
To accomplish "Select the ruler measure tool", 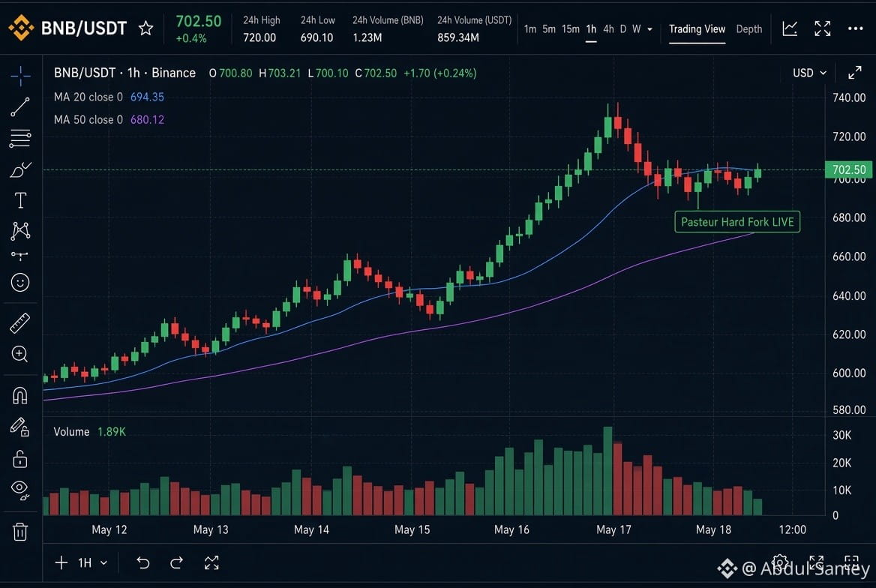I will tap(20, 323).
